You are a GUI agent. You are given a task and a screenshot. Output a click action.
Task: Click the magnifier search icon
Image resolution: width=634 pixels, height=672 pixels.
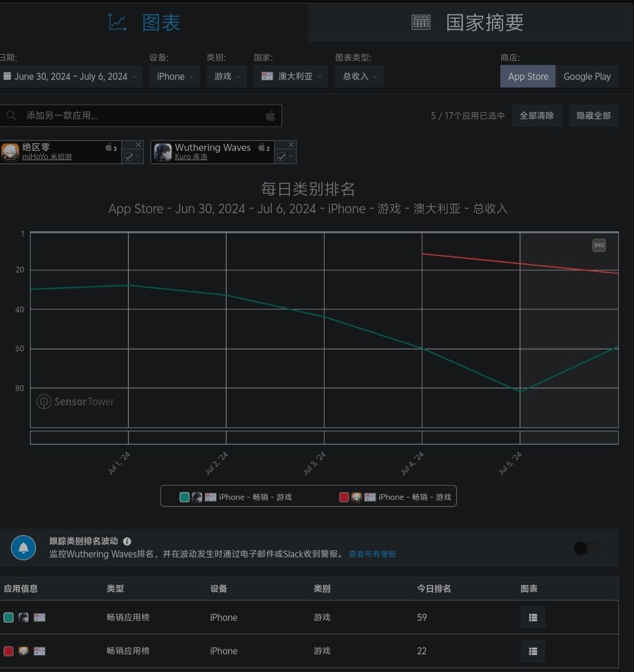click(x=12, y=116)
